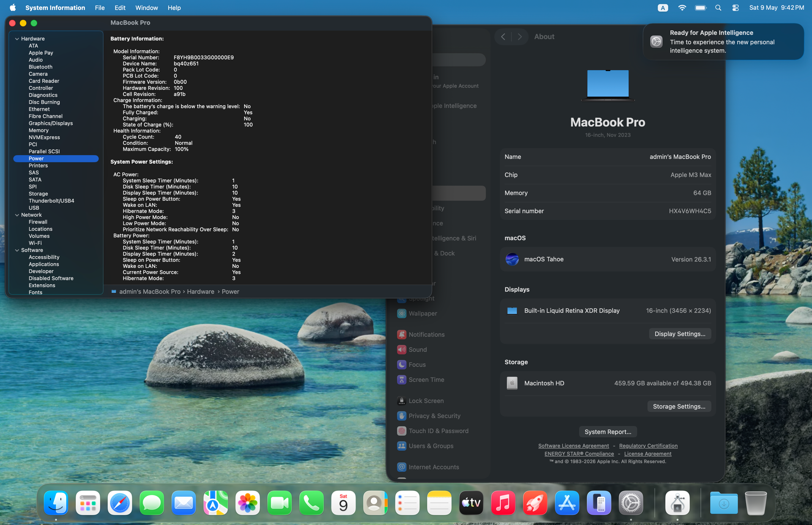This screenshot has width=812, height=525.
Task: Open Downloads folder in the Dock
Action: click(724, 503)
